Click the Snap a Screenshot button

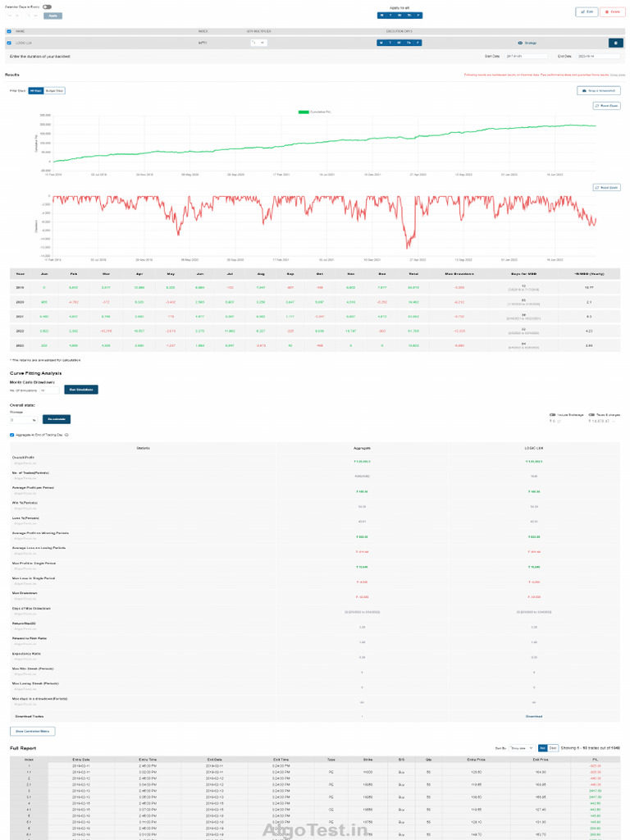[598, 90]
